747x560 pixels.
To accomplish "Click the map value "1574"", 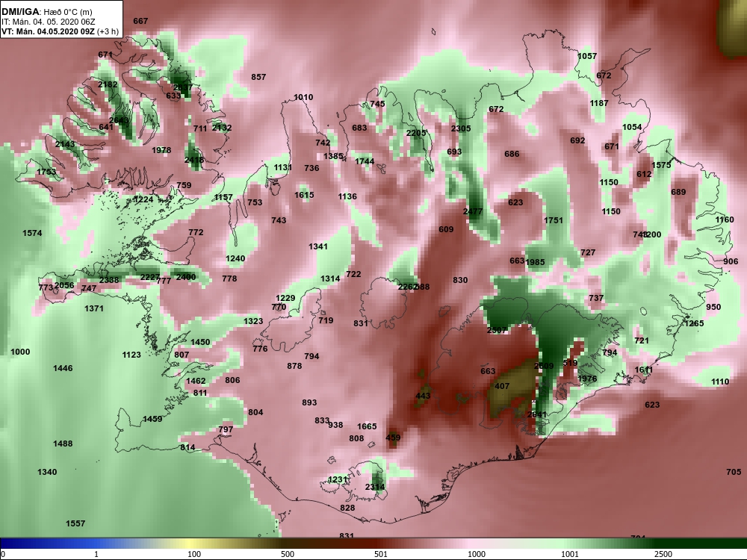I will [32, 233].
